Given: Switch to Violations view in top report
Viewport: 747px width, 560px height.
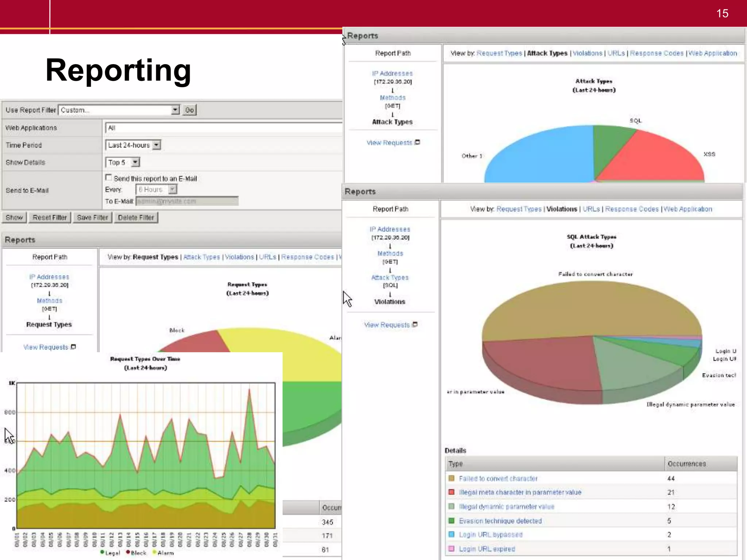Looking at the screenshot, I should click(587, 53).
